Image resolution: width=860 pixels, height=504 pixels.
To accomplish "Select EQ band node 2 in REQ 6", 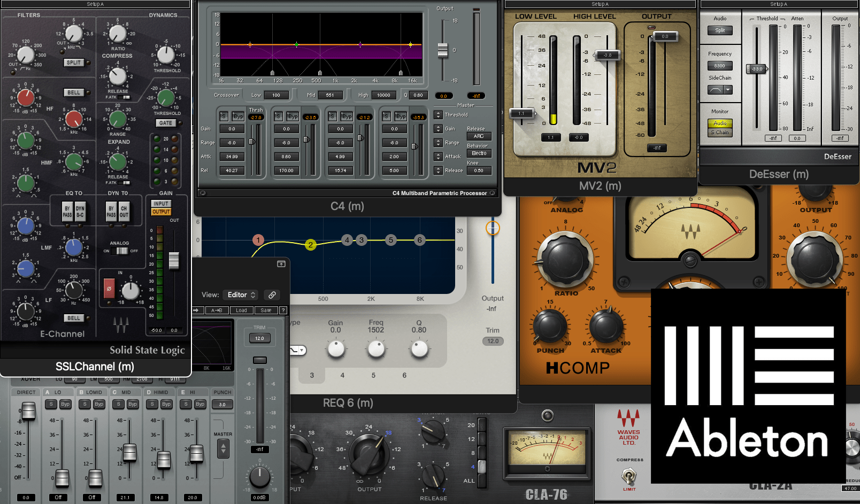I will [310, 245].
